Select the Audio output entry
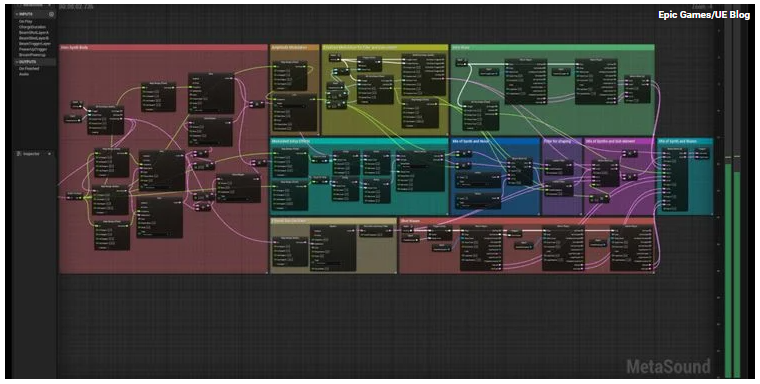760x384 pixels. point(24,74)
